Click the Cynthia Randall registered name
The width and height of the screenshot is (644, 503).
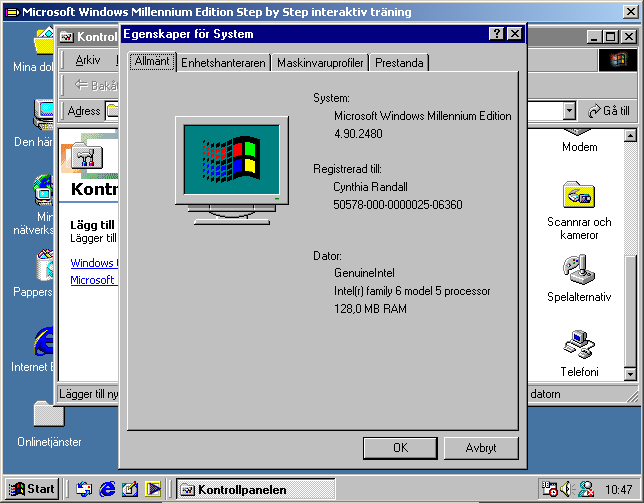coord(370,187)
